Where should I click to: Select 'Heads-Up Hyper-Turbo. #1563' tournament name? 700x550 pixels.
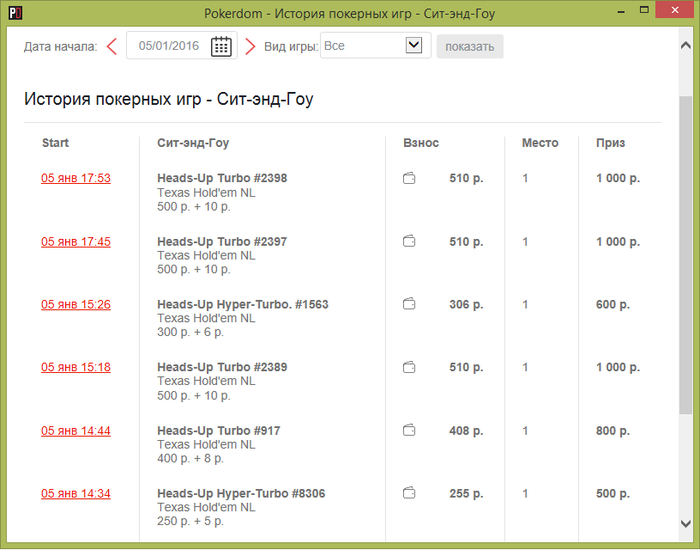point(243,304)
